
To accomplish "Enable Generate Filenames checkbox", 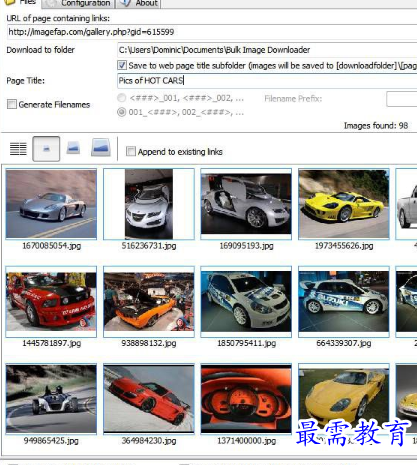I will pos(12,104).
